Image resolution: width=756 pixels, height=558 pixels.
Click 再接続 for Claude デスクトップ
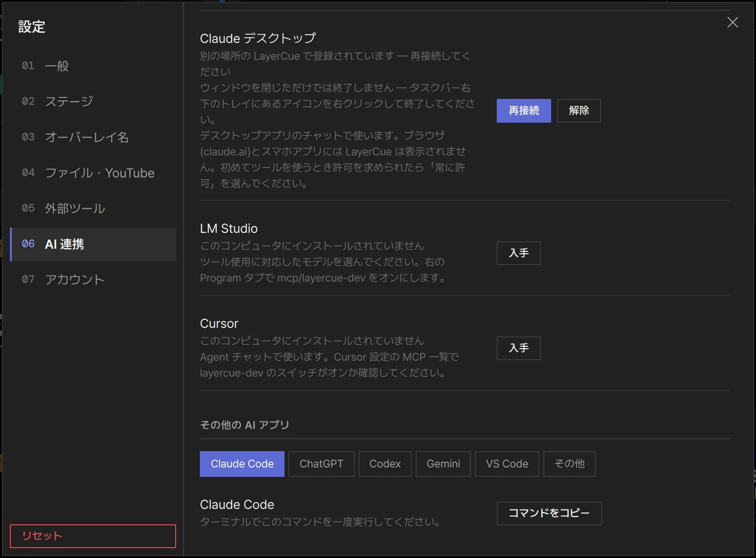click(524, 110)
